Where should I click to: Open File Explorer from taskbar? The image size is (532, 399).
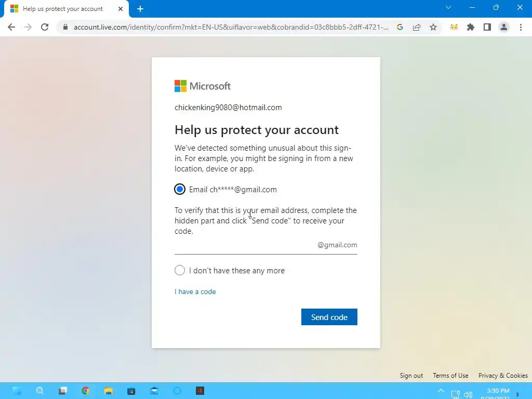[x=108, y=391]
